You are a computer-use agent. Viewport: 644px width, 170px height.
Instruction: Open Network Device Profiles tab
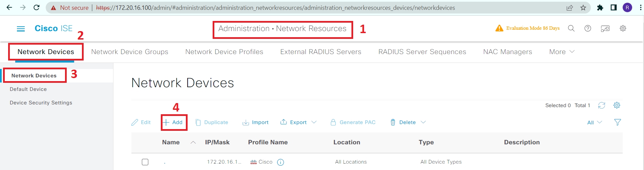pos(224,52)
